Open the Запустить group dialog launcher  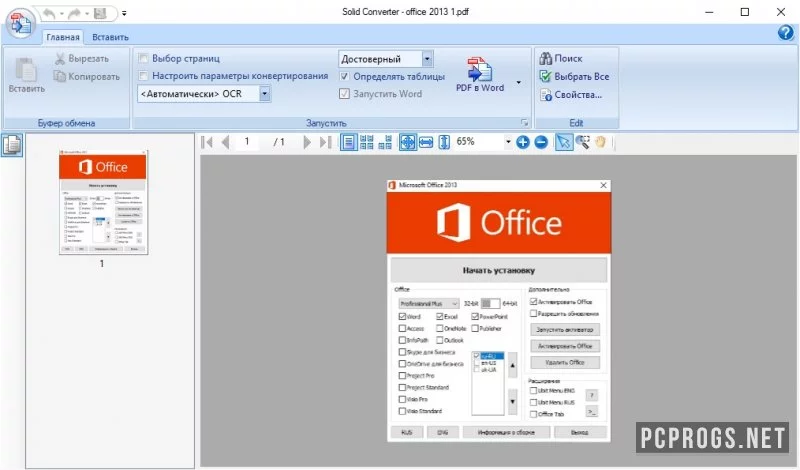524,122
